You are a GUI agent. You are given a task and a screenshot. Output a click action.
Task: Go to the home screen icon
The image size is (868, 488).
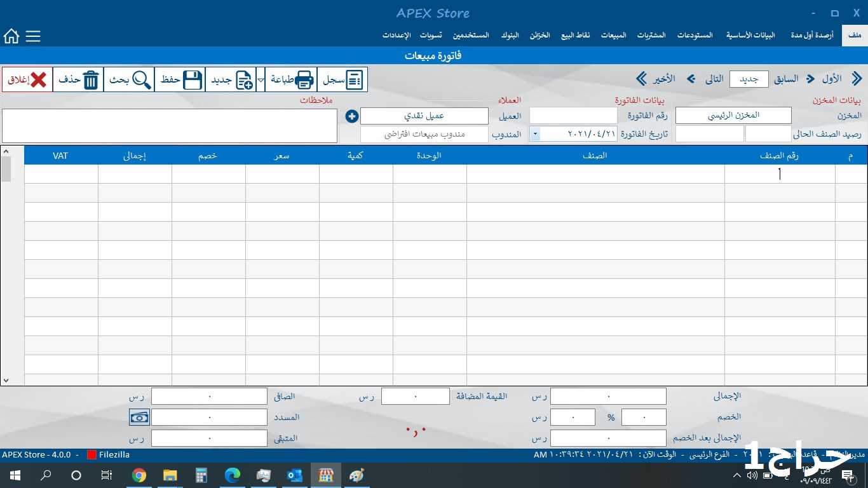(11, 36)
